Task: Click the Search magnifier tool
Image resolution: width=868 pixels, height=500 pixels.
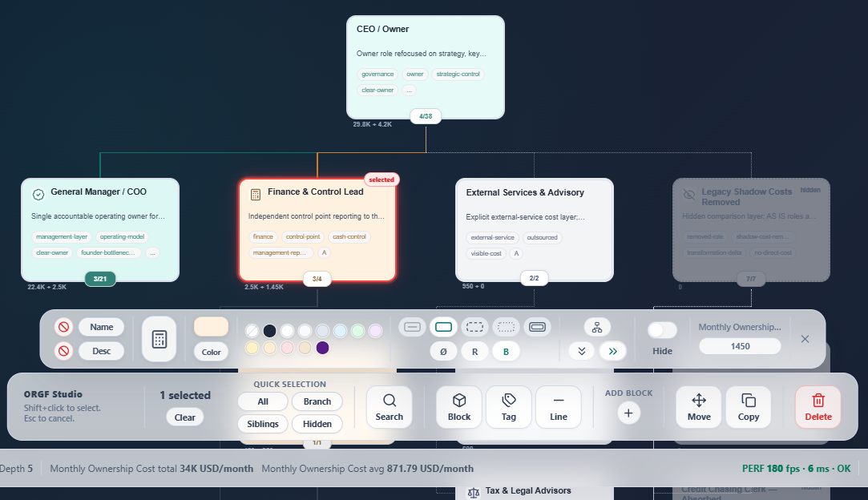Action: click(390, 407)
